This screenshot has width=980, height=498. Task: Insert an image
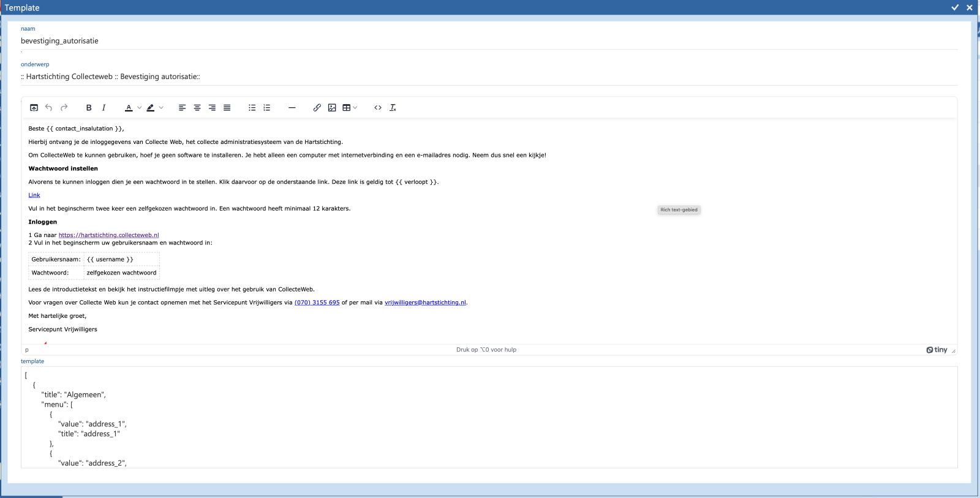(x=332, y=108)
